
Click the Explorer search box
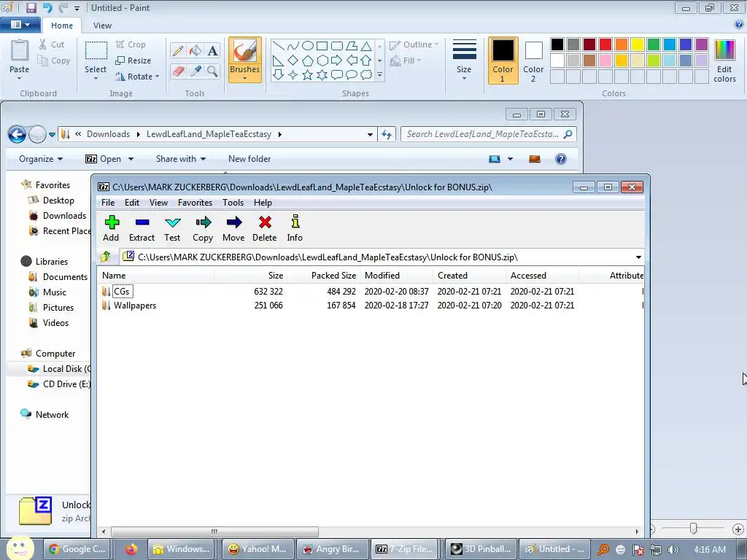pos(489,134)
